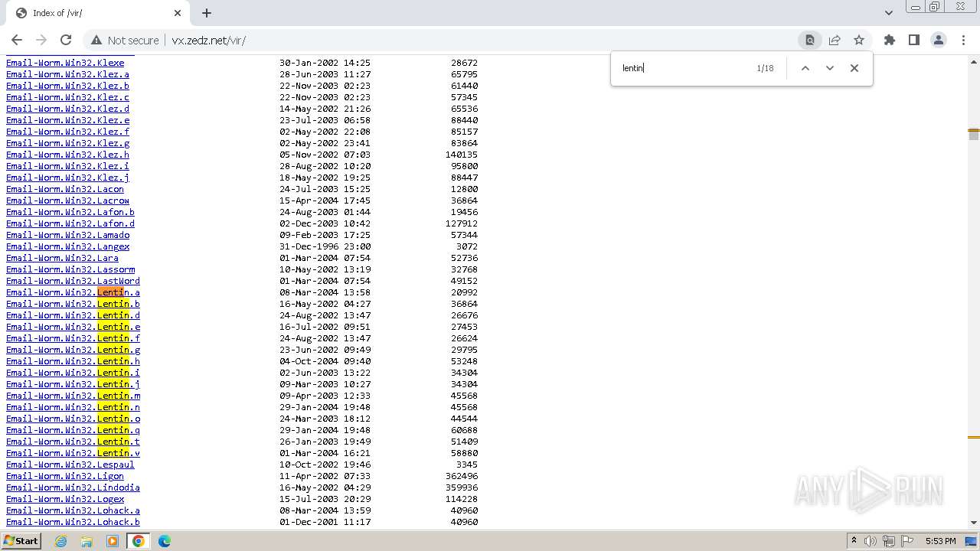
Task: Open Email-Worm.Win32.Logex link
Action: tap(65, 499)
